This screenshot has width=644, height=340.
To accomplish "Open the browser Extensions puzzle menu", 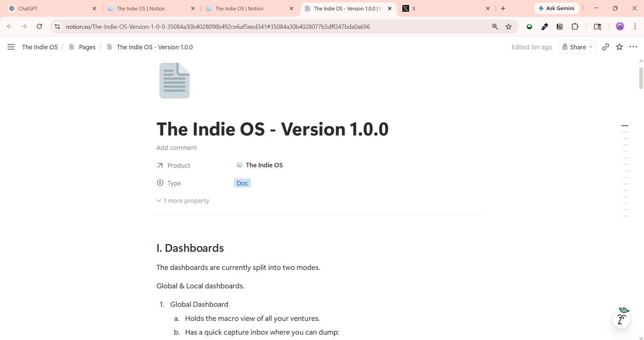I will [x=575, y=26].
